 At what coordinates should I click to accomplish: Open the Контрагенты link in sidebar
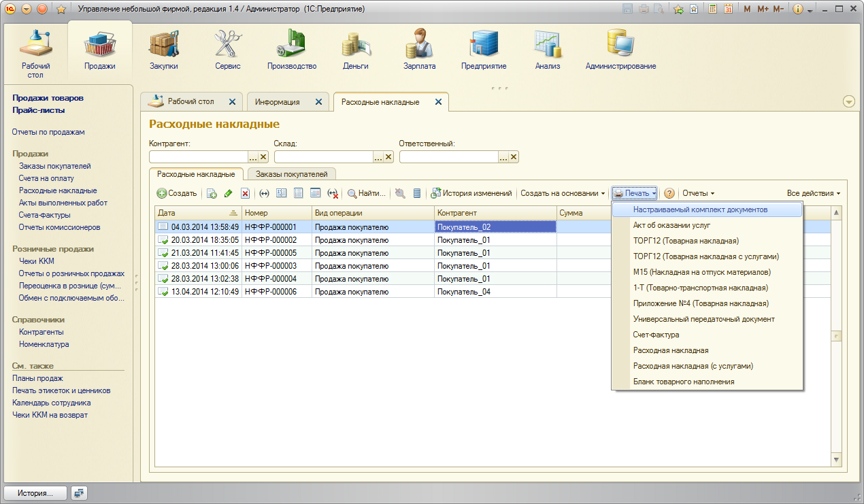(x=41, y=332)
